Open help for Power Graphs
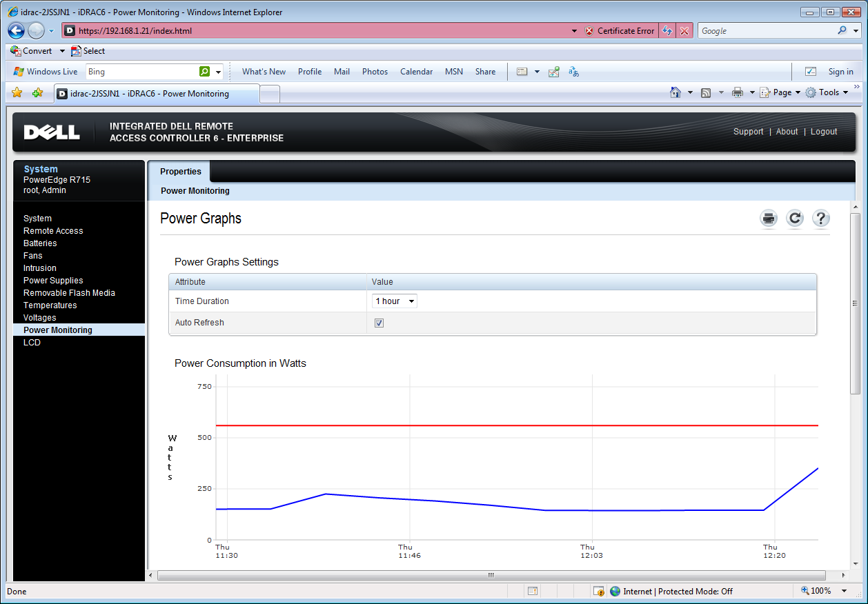868x604 pixels. click(x=820, y=219)
